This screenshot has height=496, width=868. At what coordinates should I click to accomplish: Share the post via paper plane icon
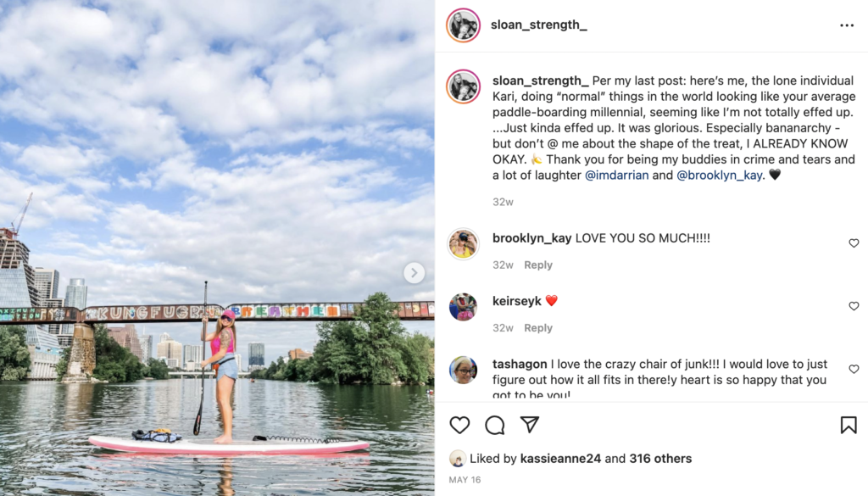tap(530, 425)
